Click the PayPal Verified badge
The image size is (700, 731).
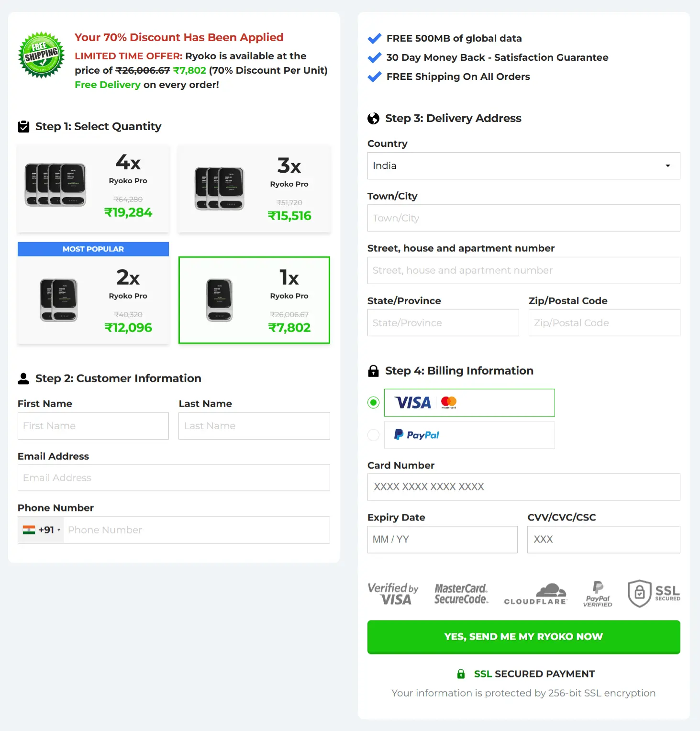598,594
